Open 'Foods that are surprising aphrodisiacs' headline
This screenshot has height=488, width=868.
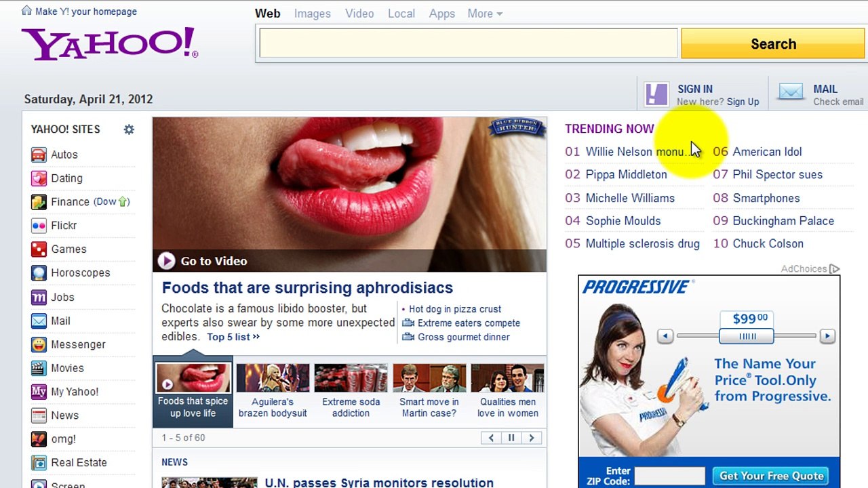tap(307, 287)
